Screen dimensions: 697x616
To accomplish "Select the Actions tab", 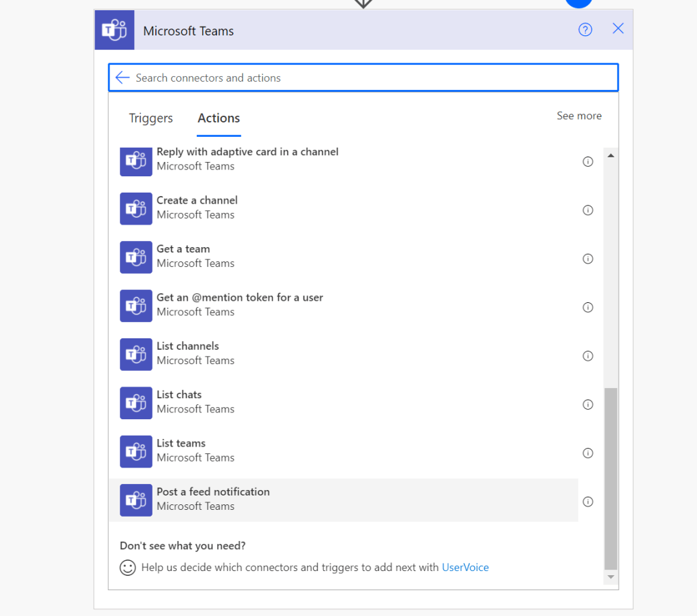I will point(218,118).
